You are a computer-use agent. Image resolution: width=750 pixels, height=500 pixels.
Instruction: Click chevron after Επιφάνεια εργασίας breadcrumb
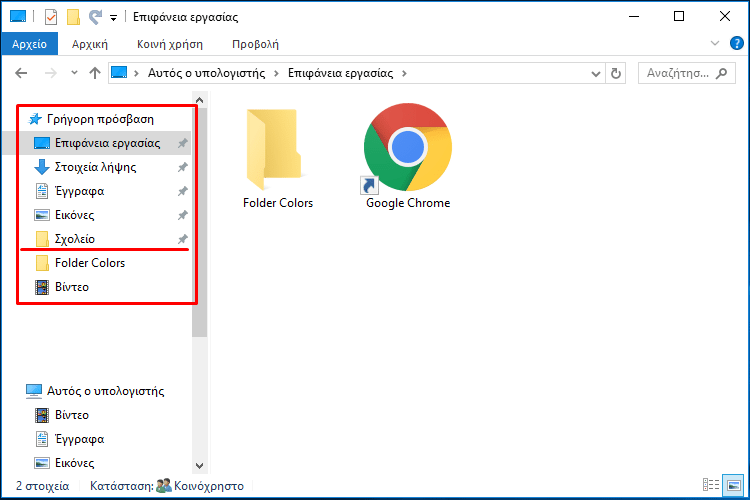[x=404, y=73]
